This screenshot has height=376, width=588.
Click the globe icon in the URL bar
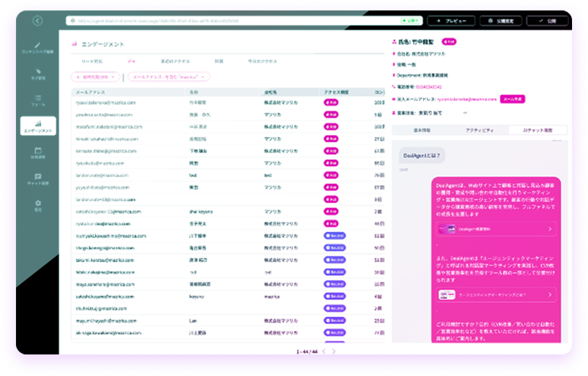click(73, 21)
